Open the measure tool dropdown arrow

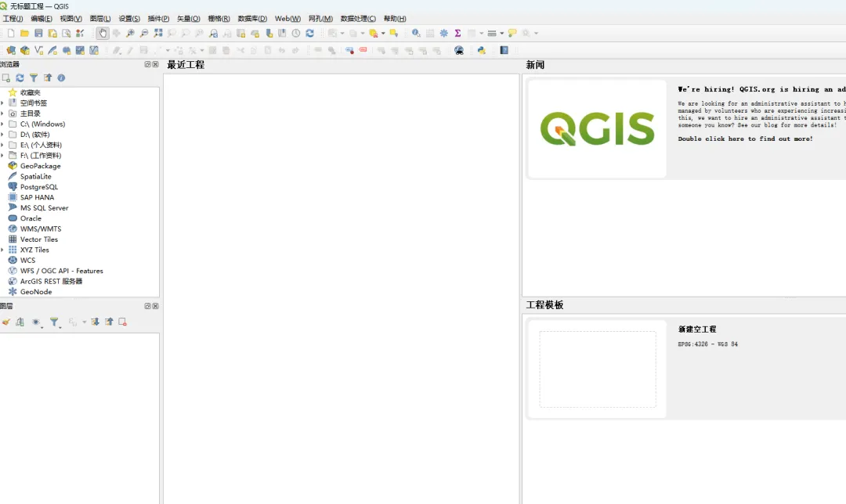(502, 34)
